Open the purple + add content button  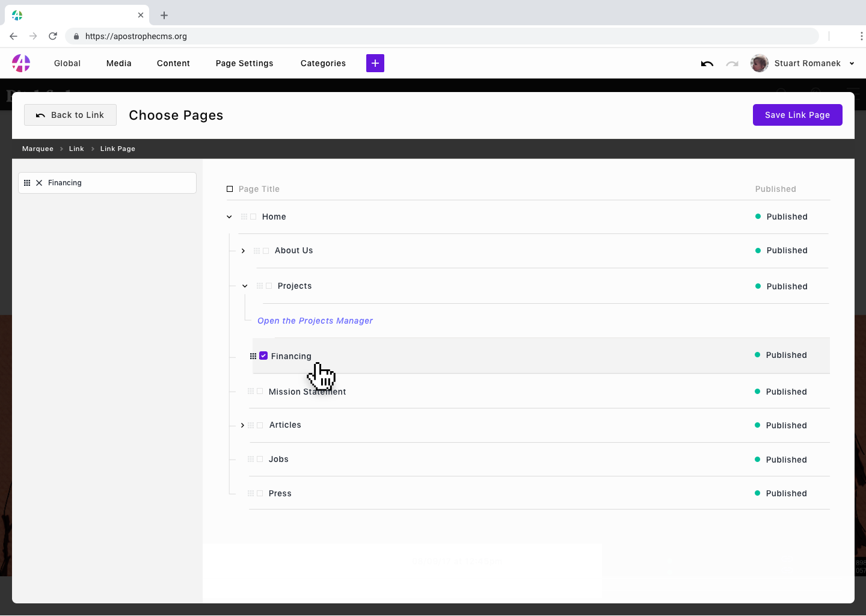[x=375, y=63]
